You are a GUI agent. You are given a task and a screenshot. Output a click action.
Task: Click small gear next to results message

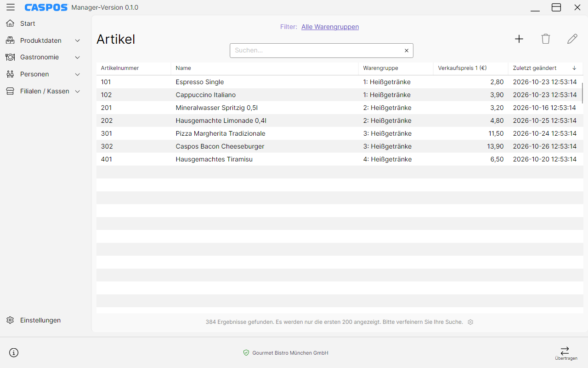pos(470,322)
